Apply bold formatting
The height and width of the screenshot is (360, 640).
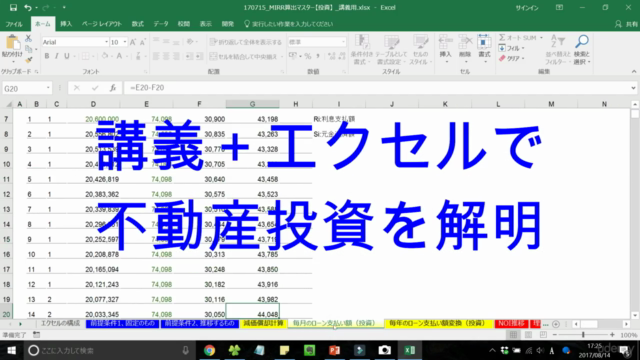click(47, 56)
